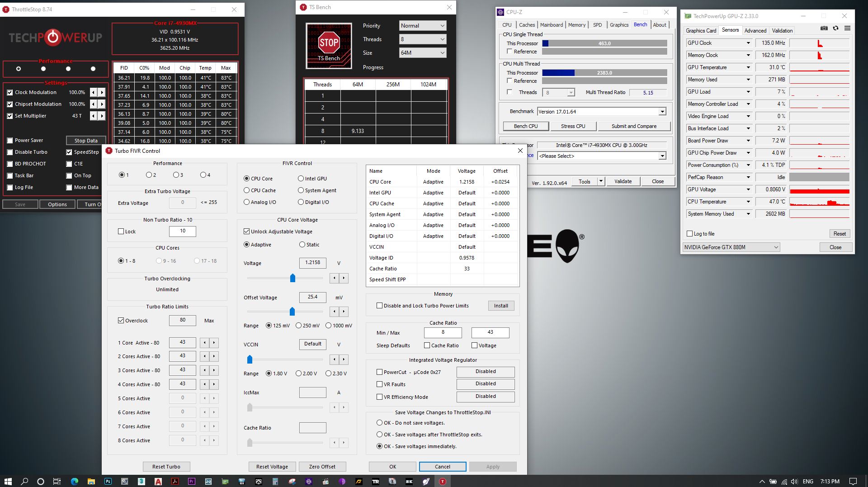Open GPU-Z Advanced tab
868x487 pixels.
click(755, 31)
